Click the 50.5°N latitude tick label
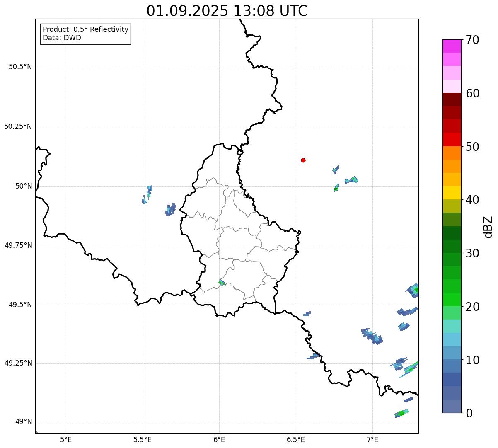 point(20,67)
